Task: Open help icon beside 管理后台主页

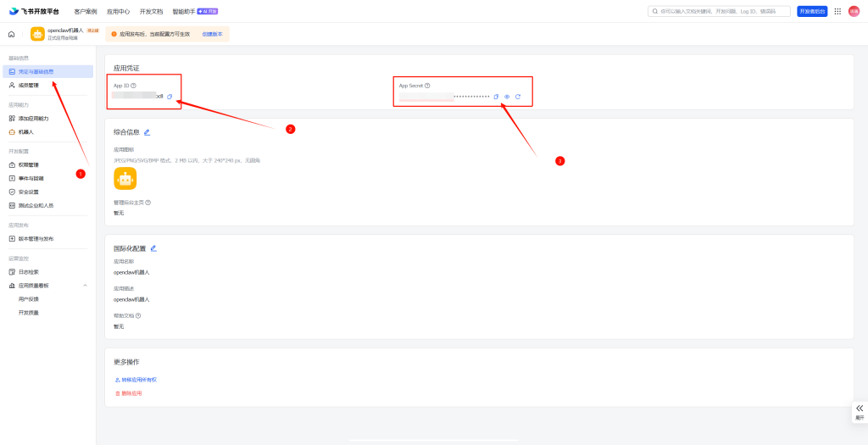Action: (147, 203)
